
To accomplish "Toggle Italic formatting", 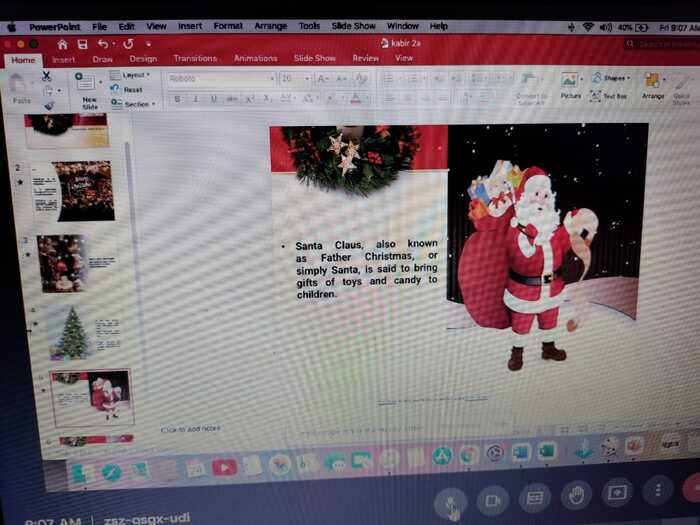I will tap(196, 99).
